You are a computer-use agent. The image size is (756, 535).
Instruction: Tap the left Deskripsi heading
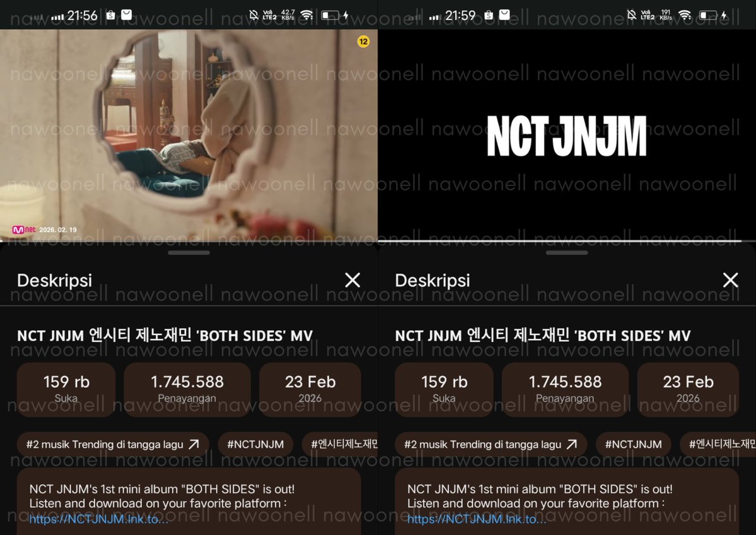[54, 280]
